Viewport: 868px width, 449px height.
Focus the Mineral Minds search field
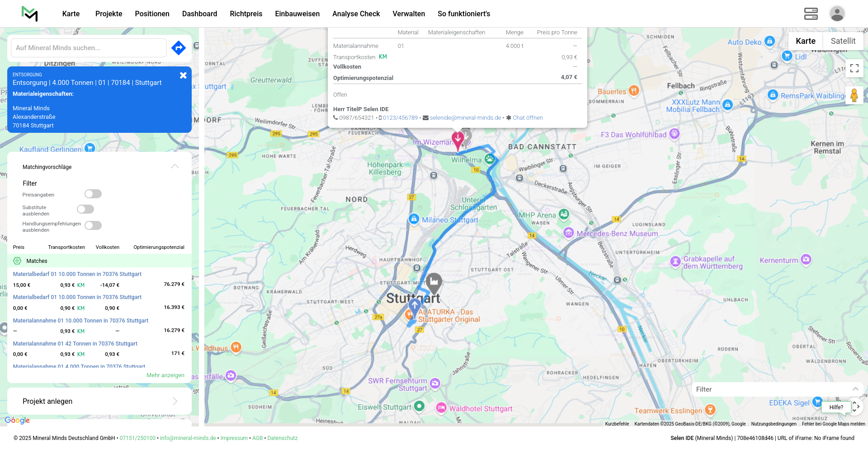(89, 48)
